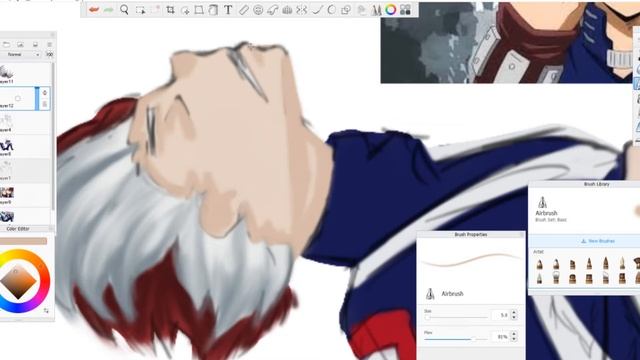The width and height of the screenshot is (640, 360).
Task: Increase Flow with the up stepper
Action: pyautogui.click(x=514, y=334)
